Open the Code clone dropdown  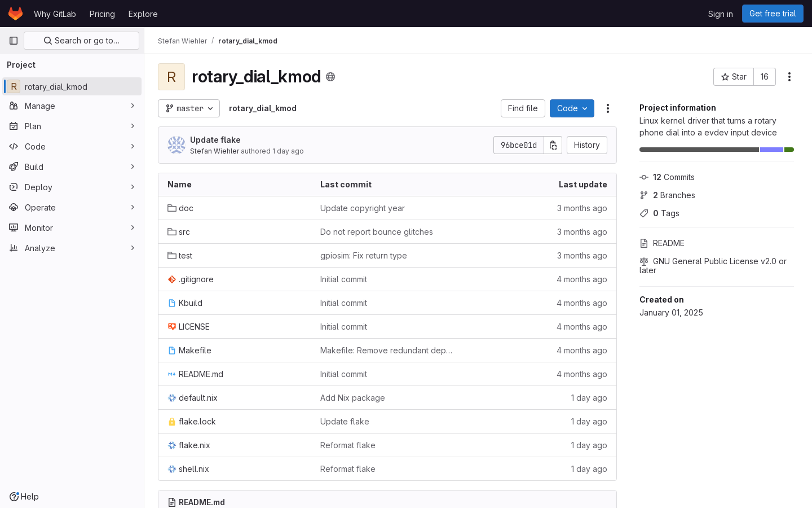pyautogui.click(x=572, y=108)
